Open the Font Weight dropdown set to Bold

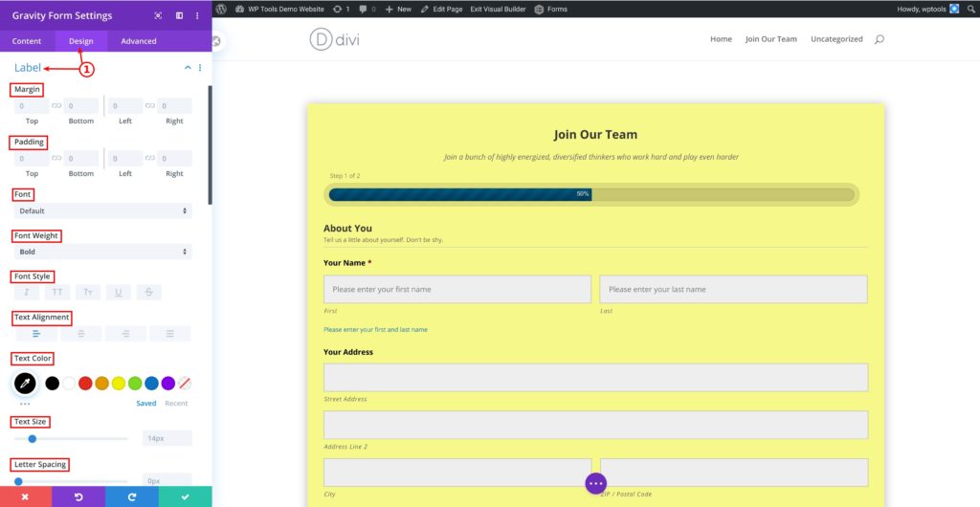102,252
